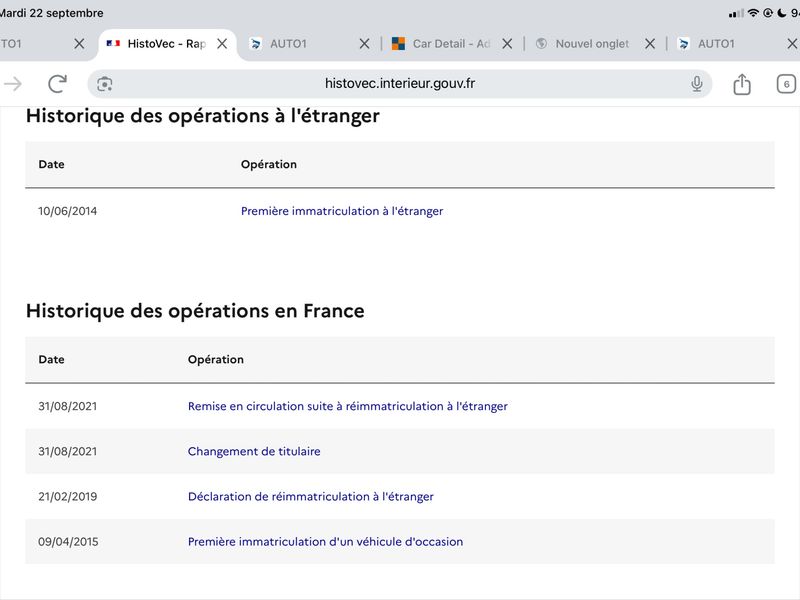Open 'Déclaration de réimmatriculation à l'étranger' link
The image size is (800, 600).
tap(311, 496)
